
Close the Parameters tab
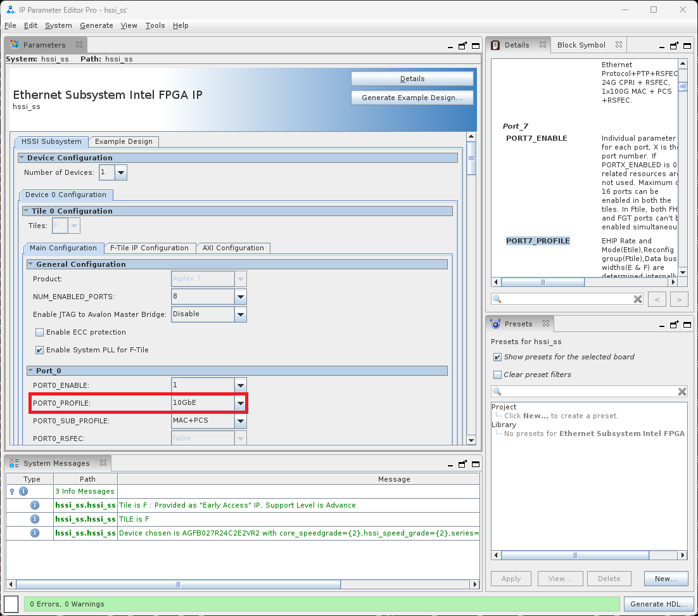(x=79, y=45)
